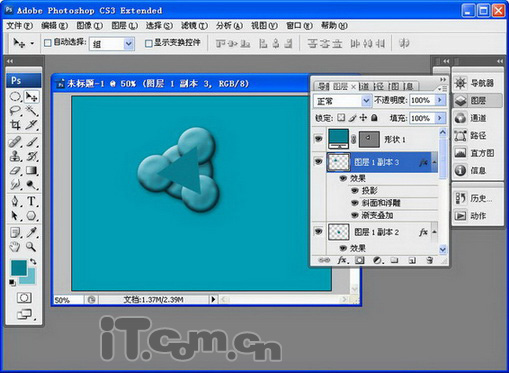Hide the 形状 1 layer
The image size is (509, 373).
pyautogui.click(x=319, y=138)
